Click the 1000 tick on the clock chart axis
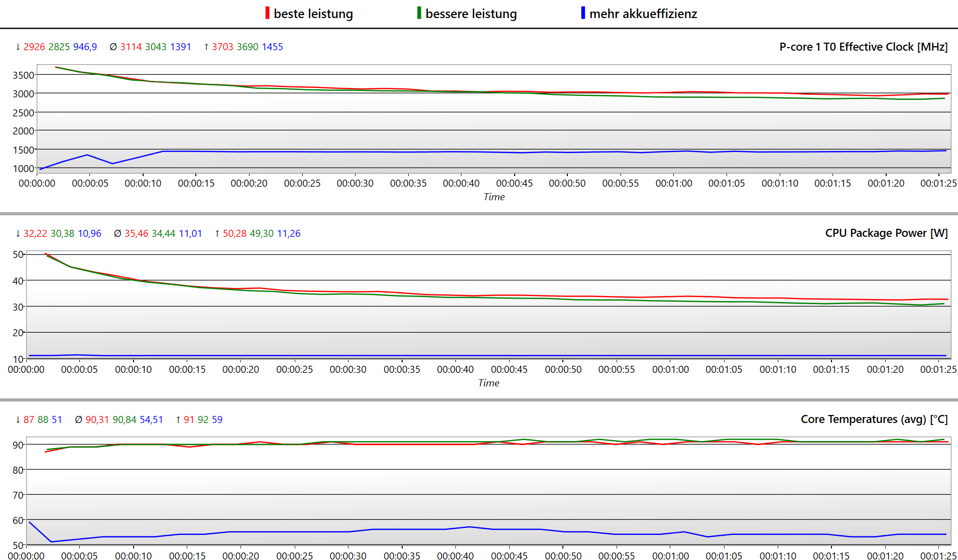This screenshot has width=958, height=560. pos(23,169)
